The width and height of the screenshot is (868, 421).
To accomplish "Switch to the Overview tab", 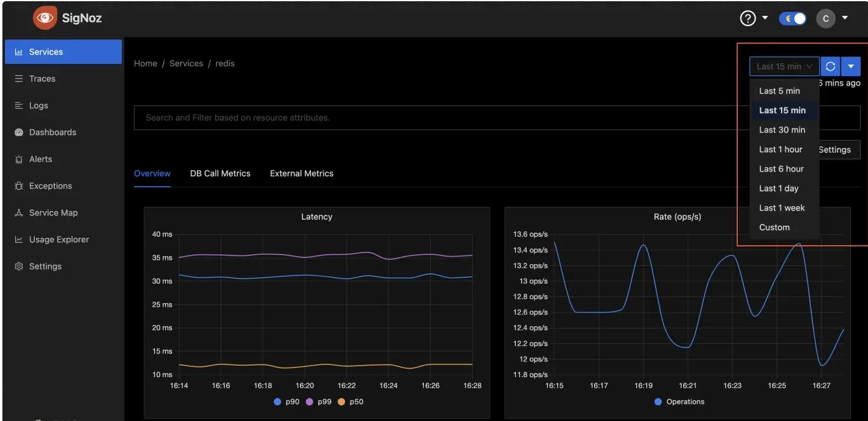I will (x=152, y=173).
